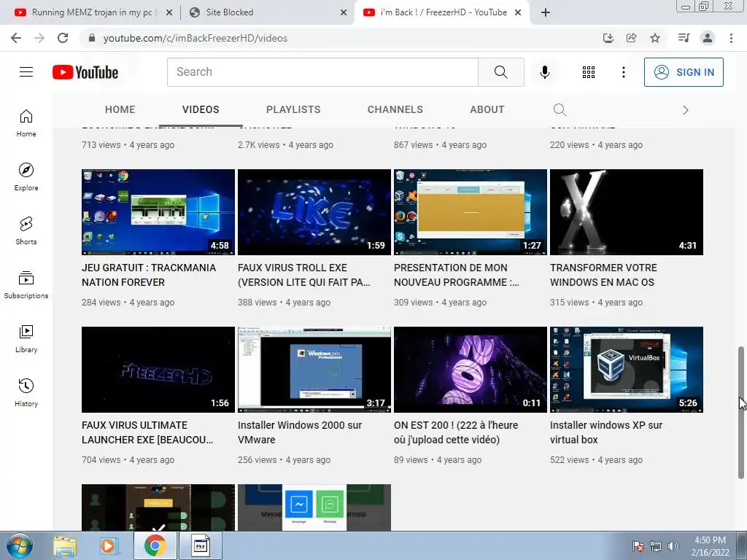Open Subscriptions in the sidebar
This screenshot has width=747, height=560.
tap(26, 285)
